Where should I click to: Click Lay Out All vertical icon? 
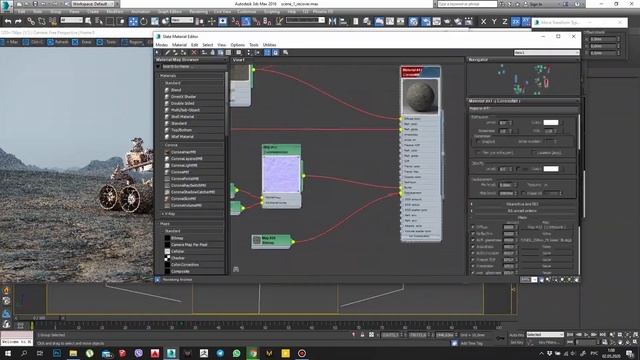click(x=249, y=52)
